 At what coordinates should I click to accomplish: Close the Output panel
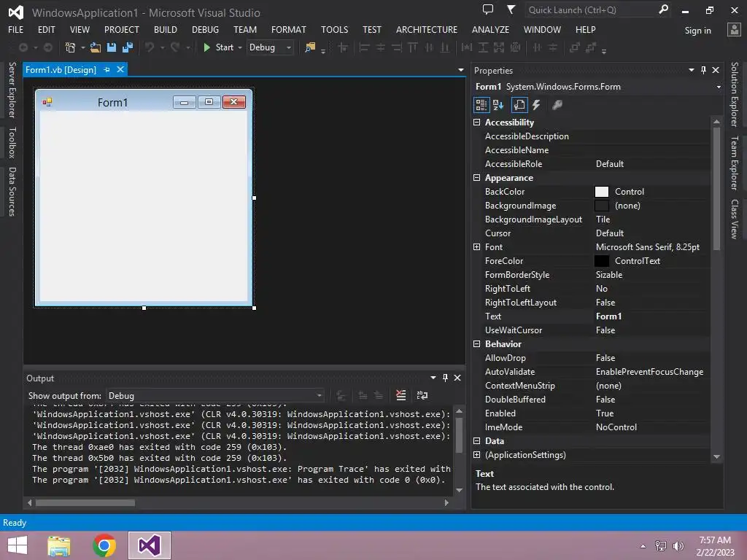[457, 378]
